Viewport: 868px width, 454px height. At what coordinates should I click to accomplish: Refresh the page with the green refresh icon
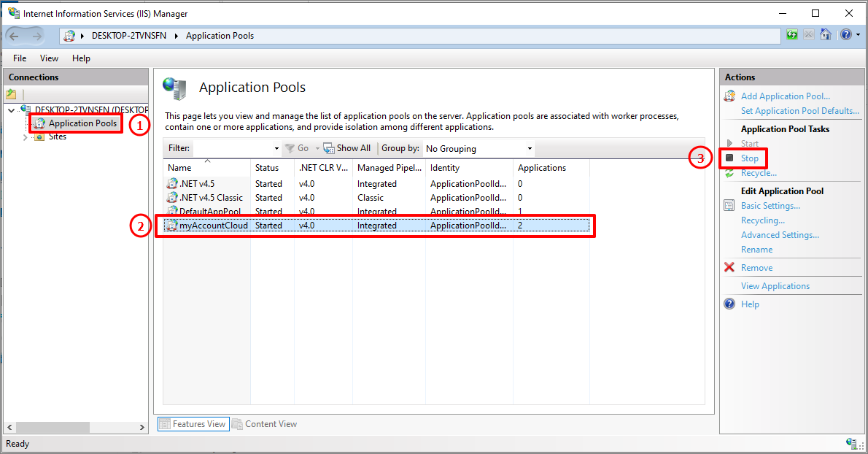point(792,35)
